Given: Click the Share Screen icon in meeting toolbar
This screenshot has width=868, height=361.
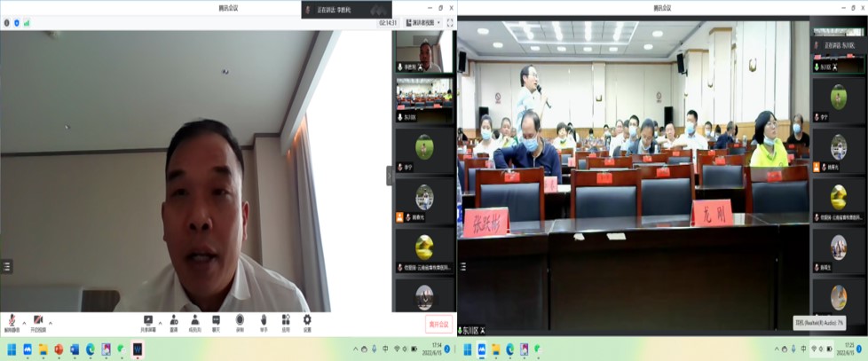Looking at the screenshot, I should [x=148, y=323].
